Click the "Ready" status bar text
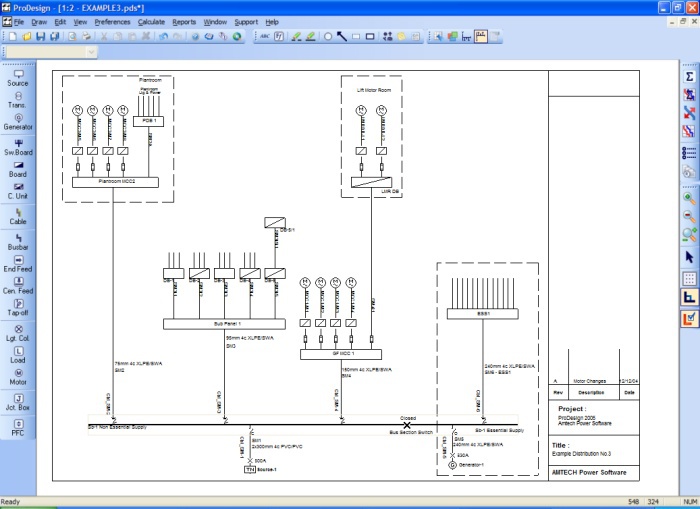This screenshot has width=700, height=509. point(11,502)
